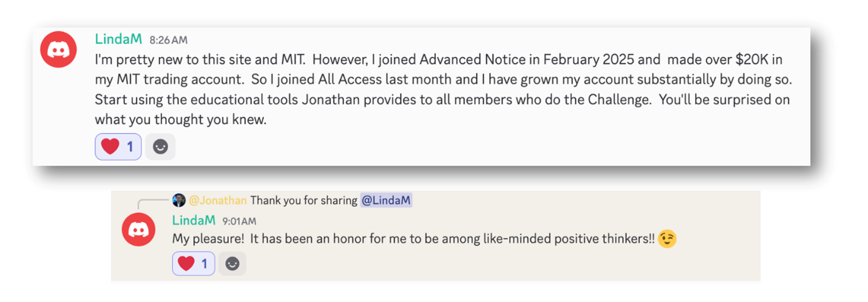868x302 pixels.
Task: Click the 8:26 AM timestamp
Action: pos(168,40)
